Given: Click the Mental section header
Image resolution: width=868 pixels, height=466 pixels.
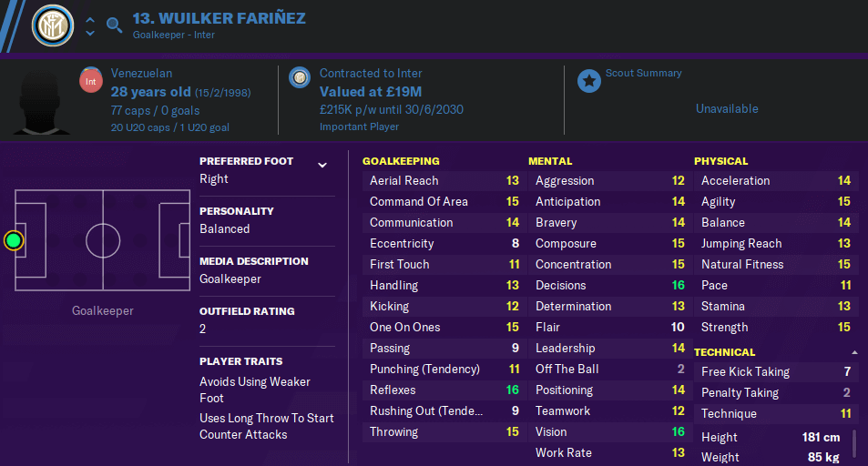Looking at the screenshot, I should (x=550, y=161).
